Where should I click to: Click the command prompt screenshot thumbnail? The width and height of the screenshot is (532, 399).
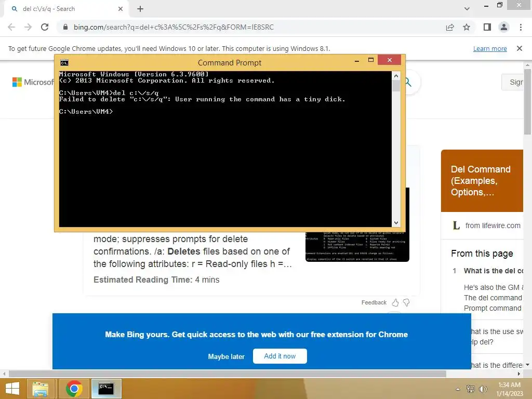coord(357,246)
